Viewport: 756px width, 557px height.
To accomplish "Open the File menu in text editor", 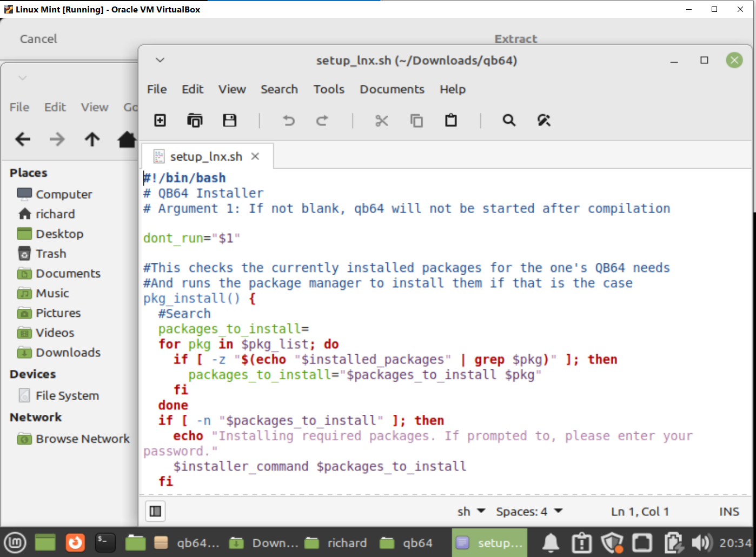I will (x=157, y=89).
